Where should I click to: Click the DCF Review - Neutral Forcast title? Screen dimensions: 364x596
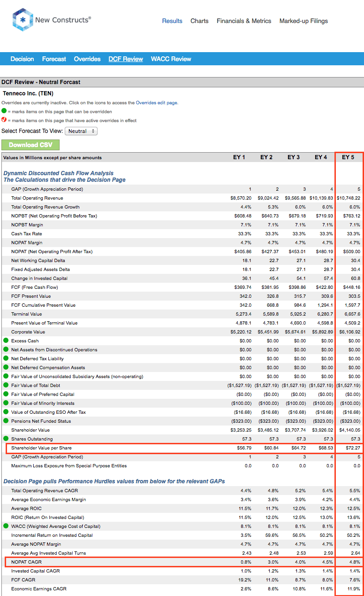(41, 82)
